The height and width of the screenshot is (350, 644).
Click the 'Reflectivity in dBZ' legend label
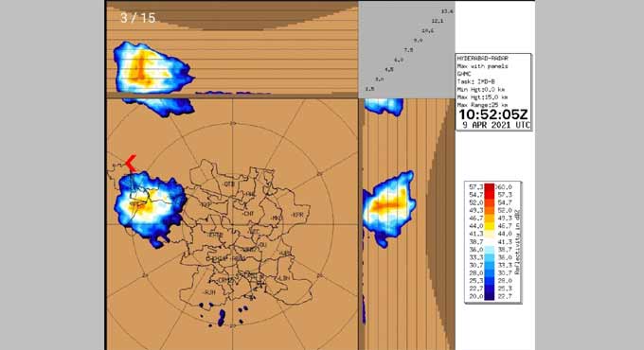point(517,242)
